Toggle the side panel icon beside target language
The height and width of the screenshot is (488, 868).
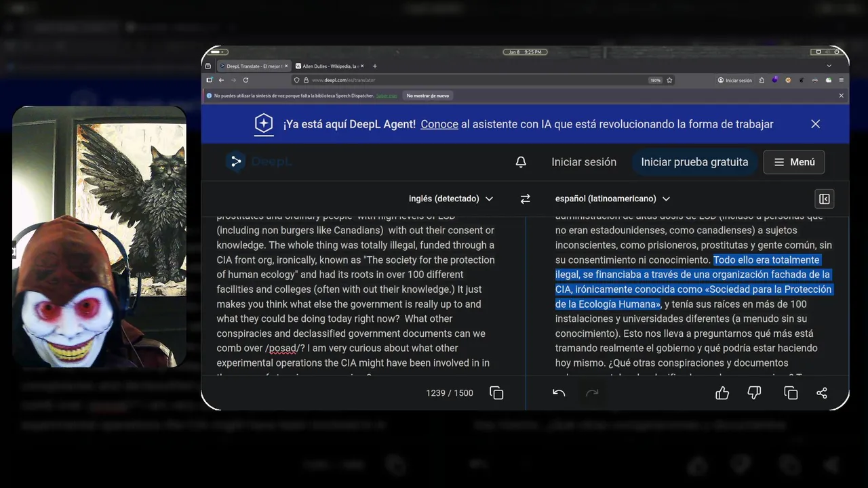(825, 199)
